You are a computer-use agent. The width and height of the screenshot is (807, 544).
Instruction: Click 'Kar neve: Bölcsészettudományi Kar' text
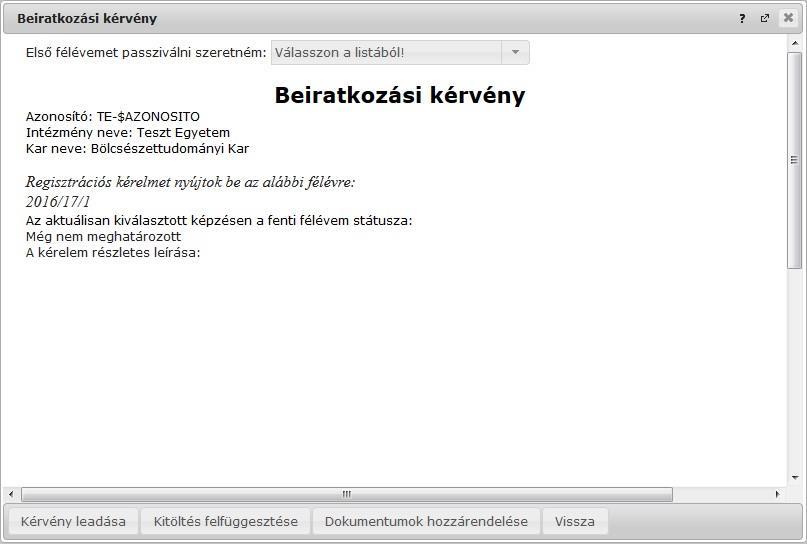pyautogui.click(x=137, y=149)
